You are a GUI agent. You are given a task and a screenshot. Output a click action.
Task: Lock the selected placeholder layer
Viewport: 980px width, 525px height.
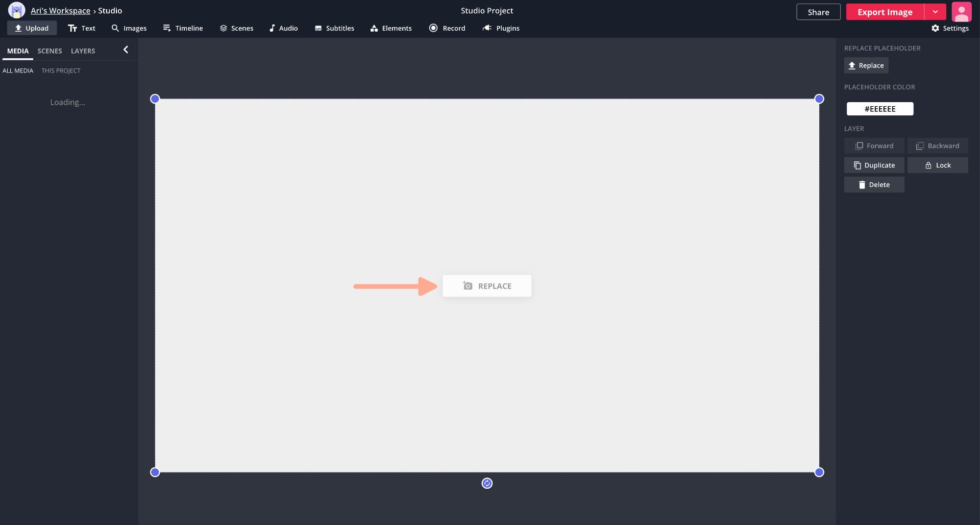pos(938,165)
